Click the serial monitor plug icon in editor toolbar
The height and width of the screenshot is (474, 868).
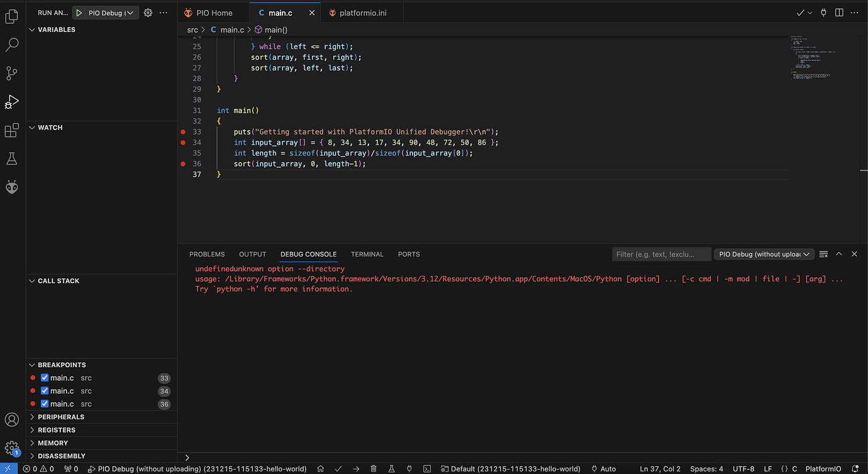coord(823,13)
